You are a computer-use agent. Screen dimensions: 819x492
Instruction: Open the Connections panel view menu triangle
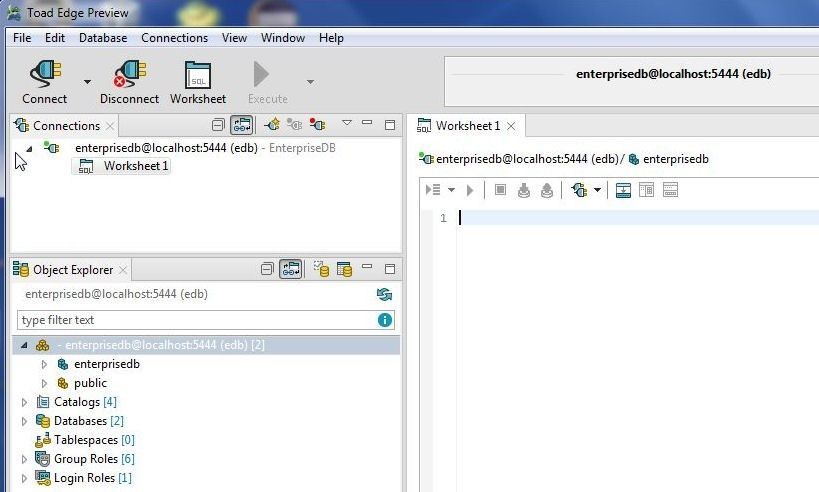click(346, 123)
